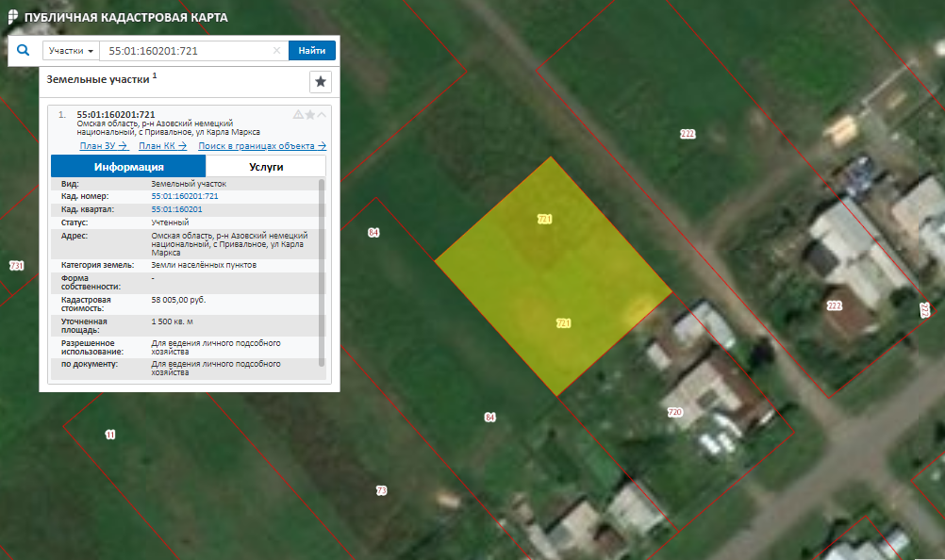The image size is (945, 560).
Task: Collapse the result card with chevron
Action: click(322, 115)
